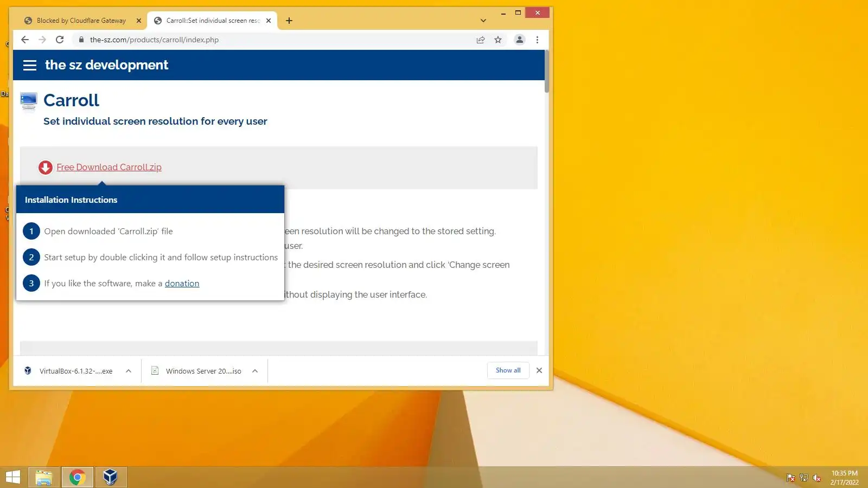The height and width of the screenshot is (488, 868).
Task: Click the Carroll page heading
Action: pos(72,100)
